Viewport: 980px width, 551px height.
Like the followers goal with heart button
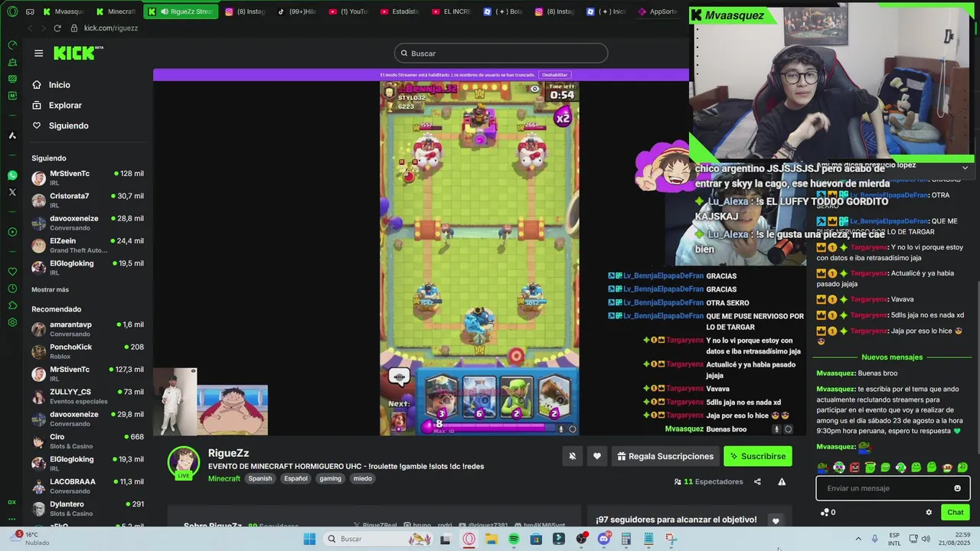[x=776, y=520]
